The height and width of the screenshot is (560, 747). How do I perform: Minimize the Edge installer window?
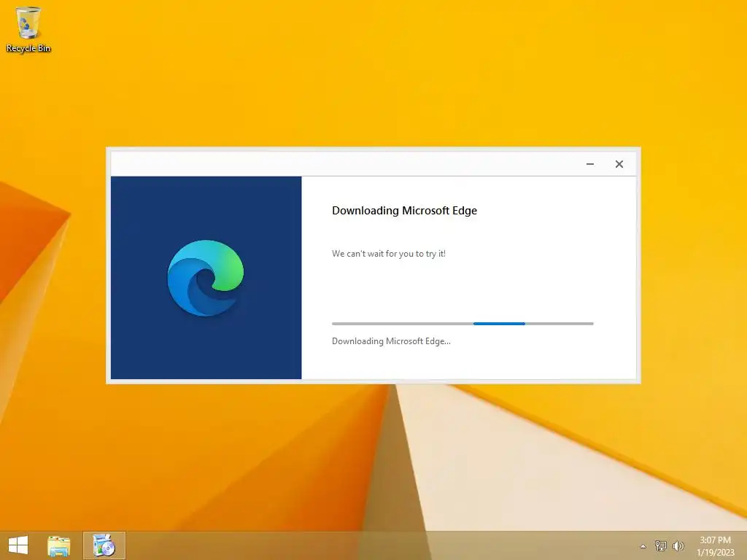[x=589, y=164]
